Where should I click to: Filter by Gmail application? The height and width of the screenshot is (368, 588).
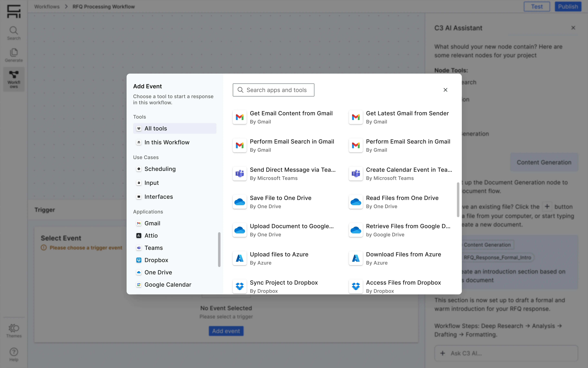(x=174, y=223)
